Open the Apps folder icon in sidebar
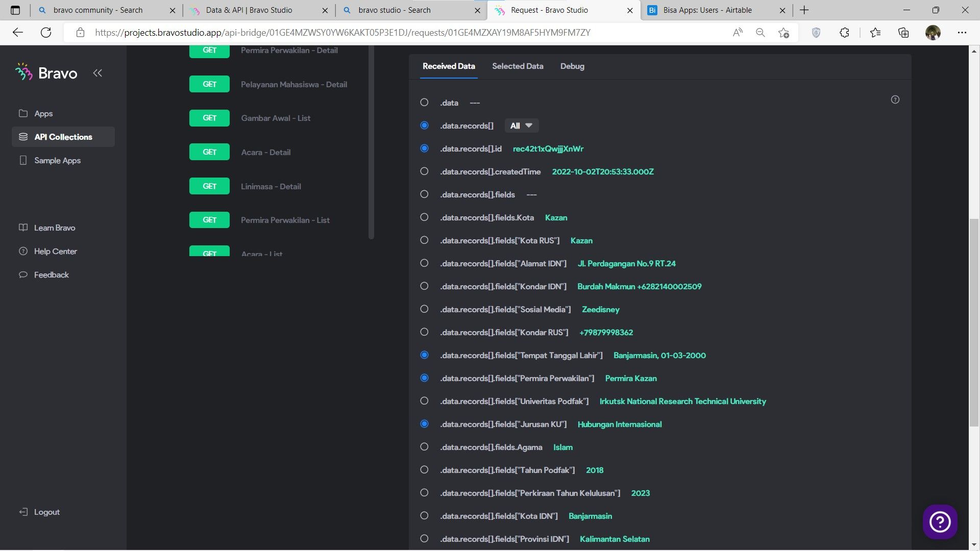The width and height of the screenshot is (980, 551). pos(23,113)
